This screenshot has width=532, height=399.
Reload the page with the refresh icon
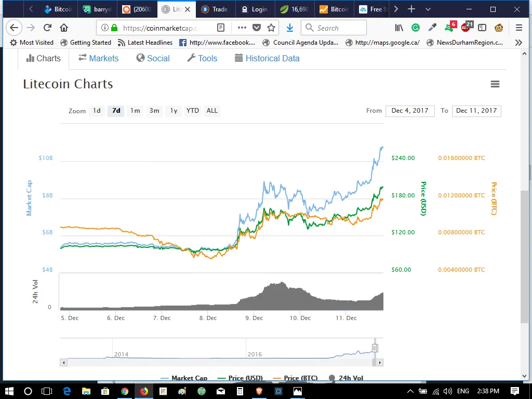pyautogui.click(x=47, y=28)
